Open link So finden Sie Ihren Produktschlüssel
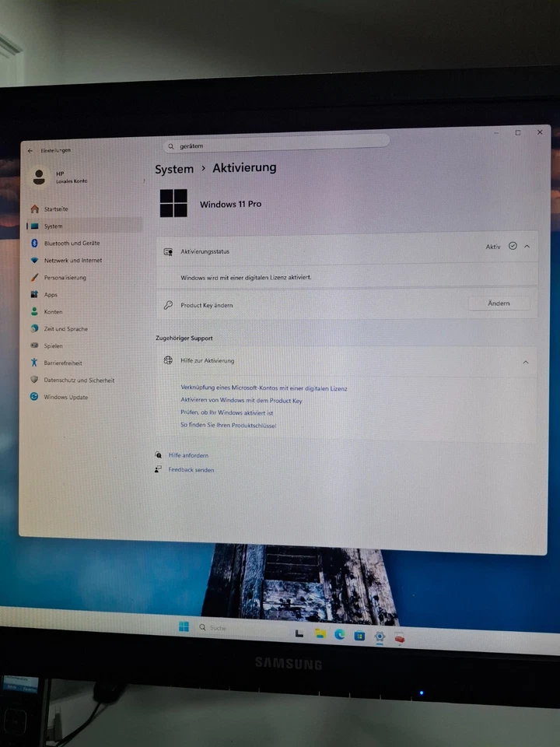Viewport: 560px width, 747px height. point(228,425)
